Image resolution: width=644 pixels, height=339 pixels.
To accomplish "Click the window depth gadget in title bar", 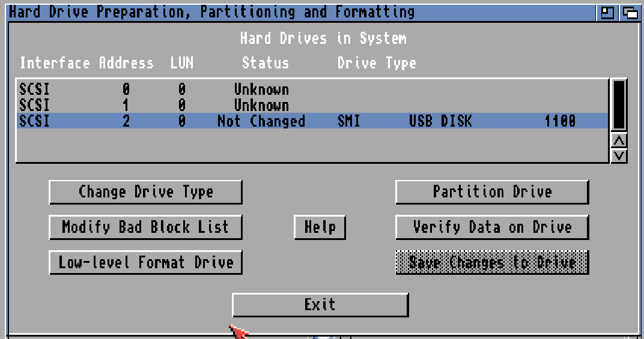I will [630, 12].
